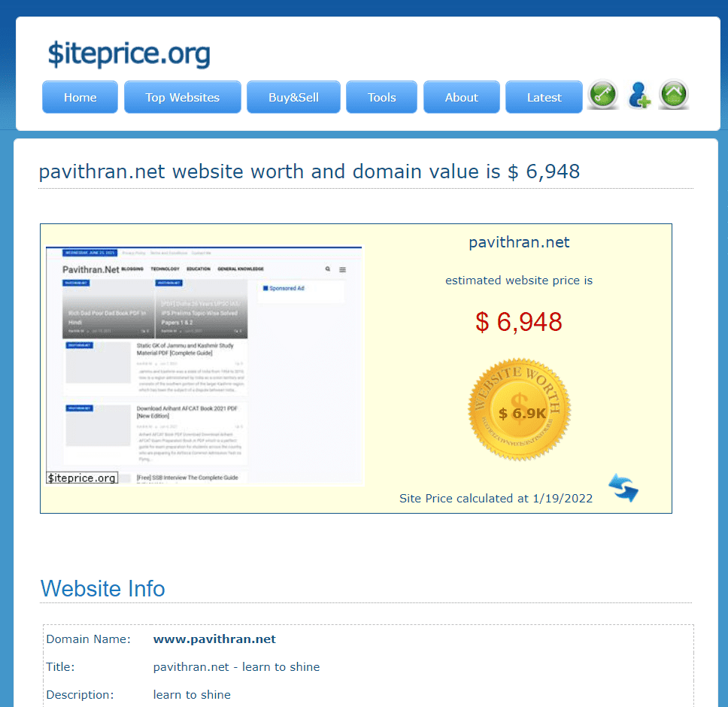Image resolution: width=728 pixels, height=707 pixels.
Task: Open the Tools menu
Action: pos(381,97)
